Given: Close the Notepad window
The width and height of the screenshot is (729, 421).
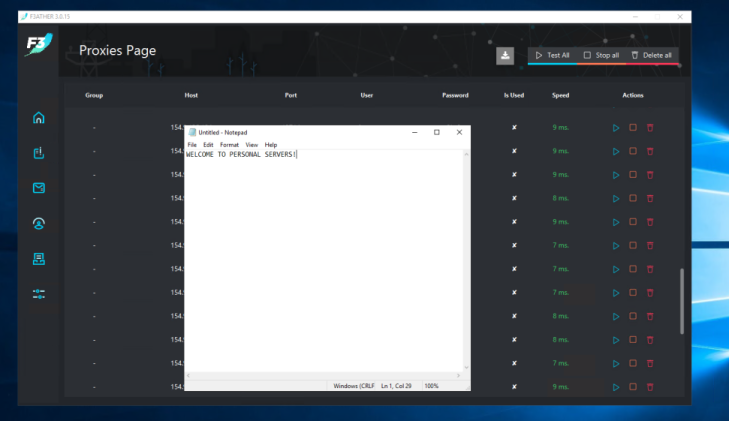Looking at the screenshot, I should click(459, 132).
